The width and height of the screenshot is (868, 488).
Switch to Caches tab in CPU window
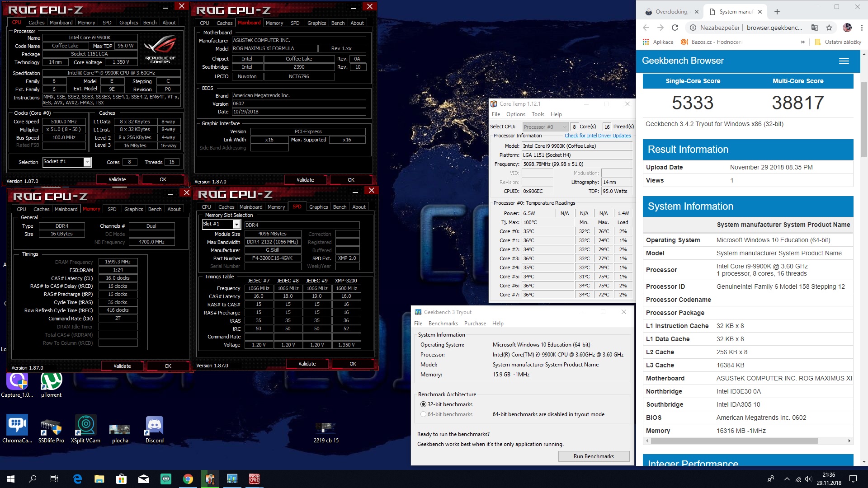coord(36,23)
